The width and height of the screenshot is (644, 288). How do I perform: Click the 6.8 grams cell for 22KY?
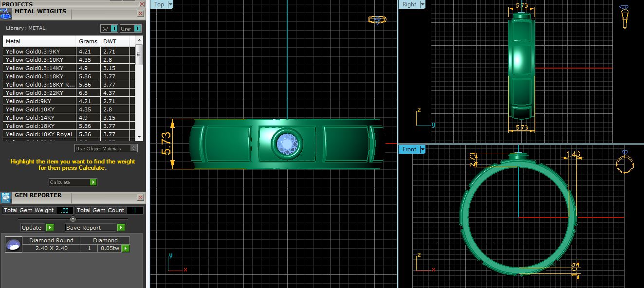(x=89, y=92)
